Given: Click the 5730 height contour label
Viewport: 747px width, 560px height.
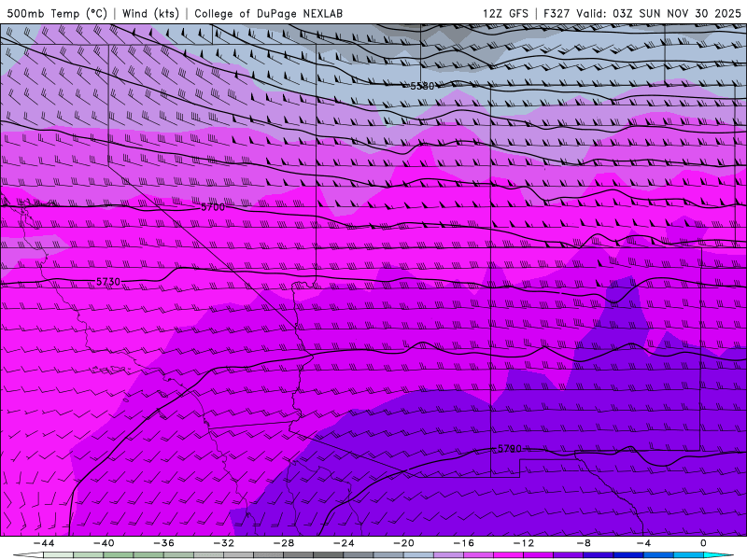Looking at the screenshot, I should point(108,282).
